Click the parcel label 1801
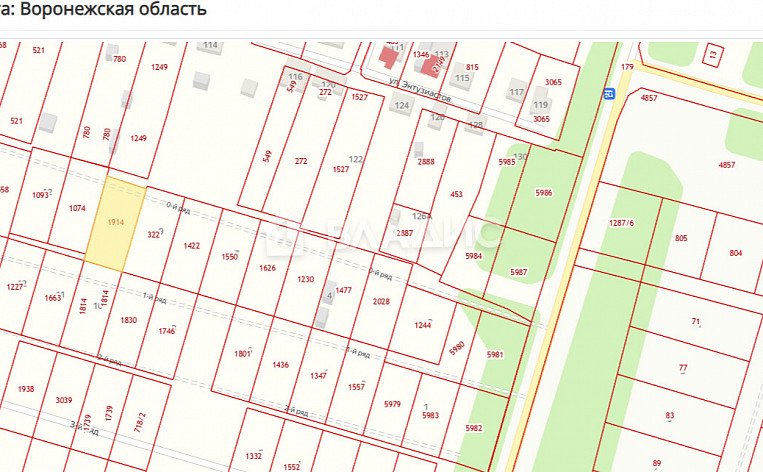 (242, 354)
